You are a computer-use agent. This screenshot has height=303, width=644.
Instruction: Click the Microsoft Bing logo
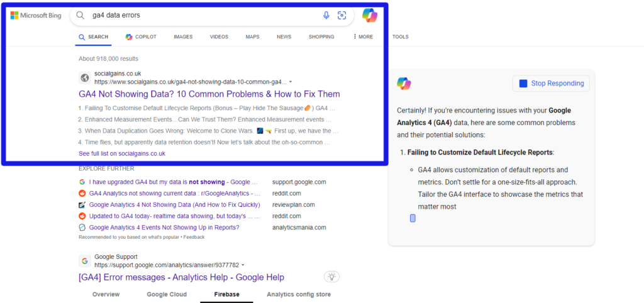[x=36, y=16]
